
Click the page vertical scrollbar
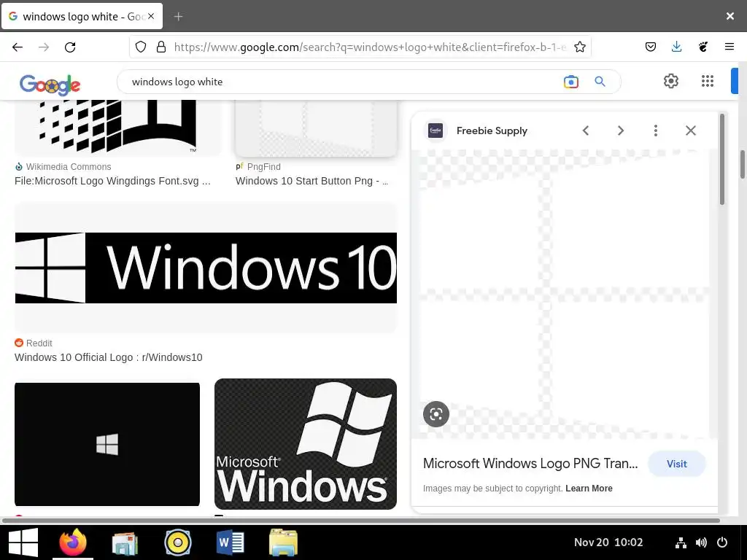742,164
